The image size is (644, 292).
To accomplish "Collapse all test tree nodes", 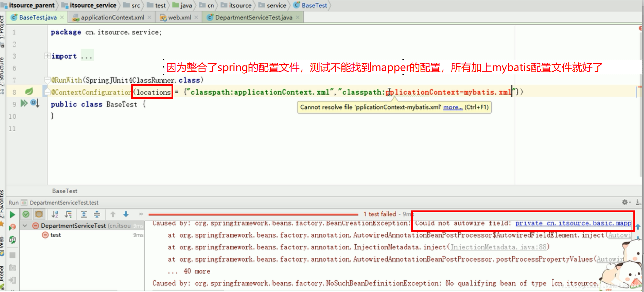I will pyautogui.click(x=97, y=215).
